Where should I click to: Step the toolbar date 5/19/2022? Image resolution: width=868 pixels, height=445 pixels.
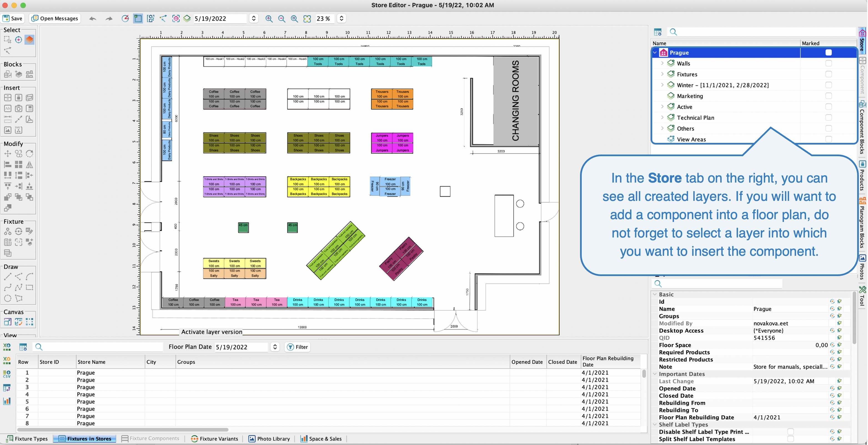[x=254, y=19]
